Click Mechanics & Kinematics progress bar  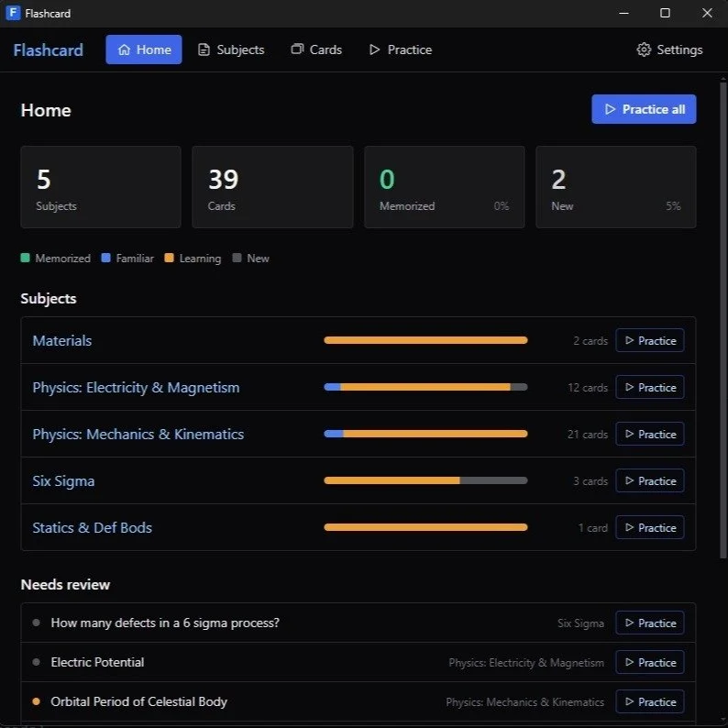point(425,434)
